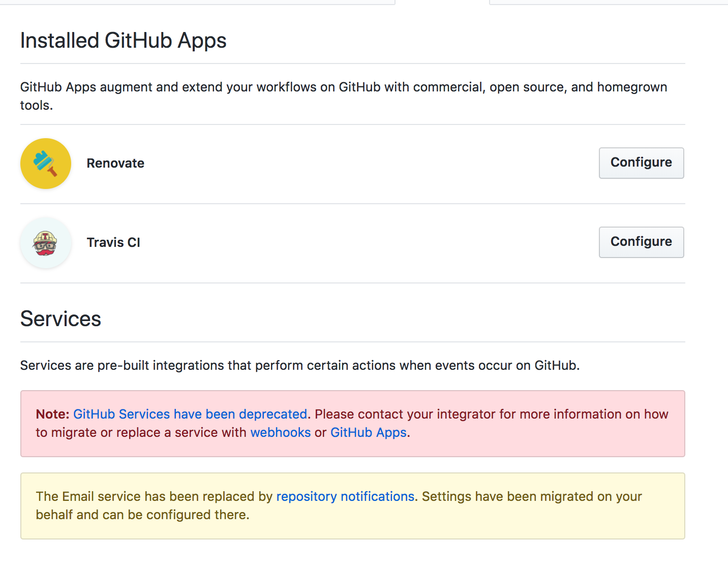The width and height of the screenshot is (728, 572).
Task: Click the active middle browser tab
Action: point(441,3)
